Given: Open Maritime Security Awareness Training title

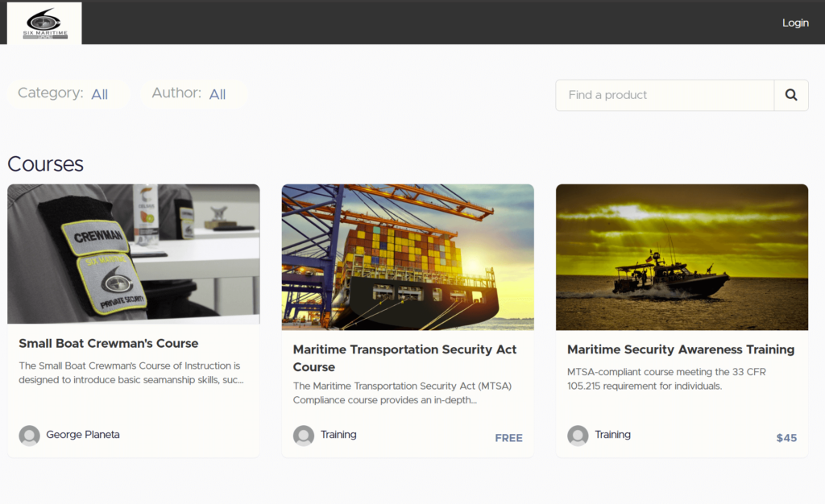Looking at the screenshot, I should click(681, 349).
